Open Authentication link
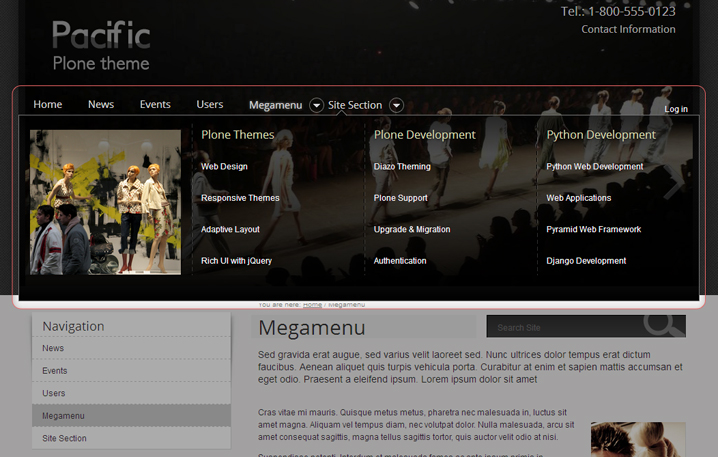Image resolution: width=718 pixels, height=457 pixels. point(400,261)
